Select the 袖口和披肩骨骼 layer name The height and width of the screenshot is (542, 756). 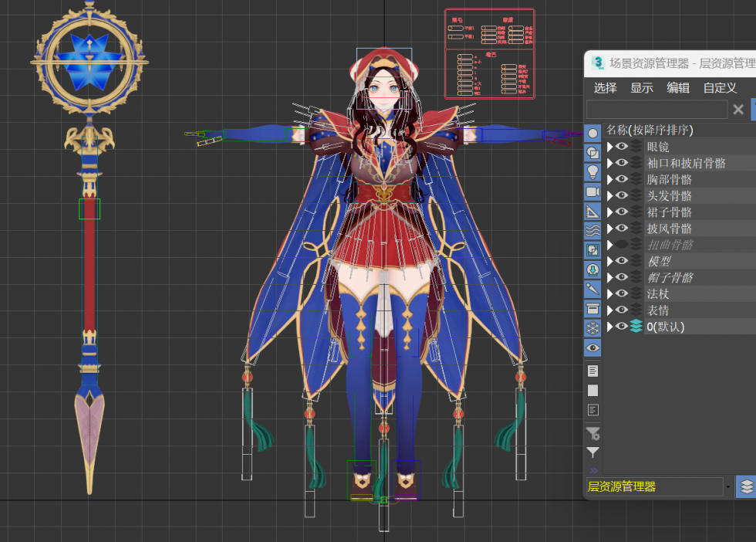click(x=686, y=163)
